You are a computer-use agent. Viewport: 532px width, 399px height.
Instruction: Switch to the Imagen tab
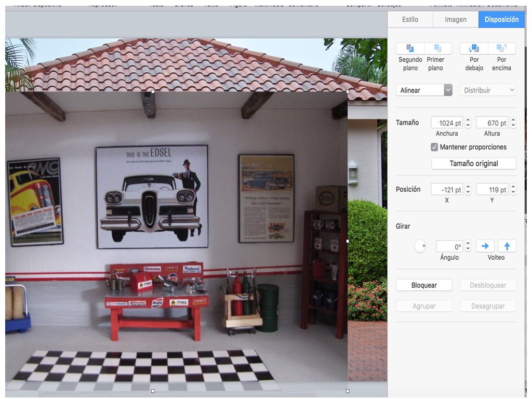click(x=456, y=19)
